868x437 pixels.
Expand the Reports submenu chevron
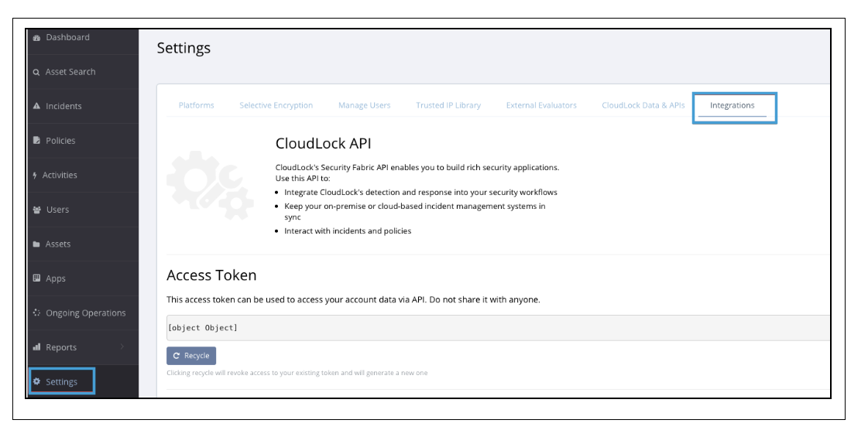coord(122,347)
